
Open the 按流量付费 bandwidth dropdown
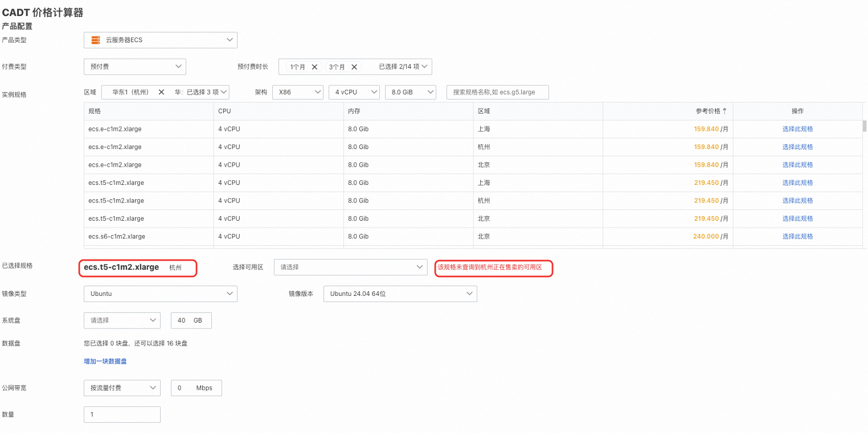[x=122, y=387]
